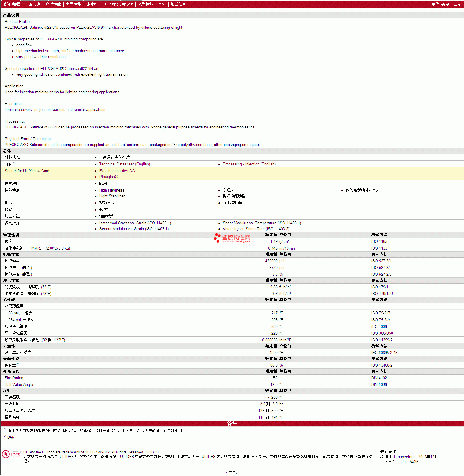Screen dimensions: 464x476
Task: Open Technical Datasheet (English) link
Action: pos(125,164)
